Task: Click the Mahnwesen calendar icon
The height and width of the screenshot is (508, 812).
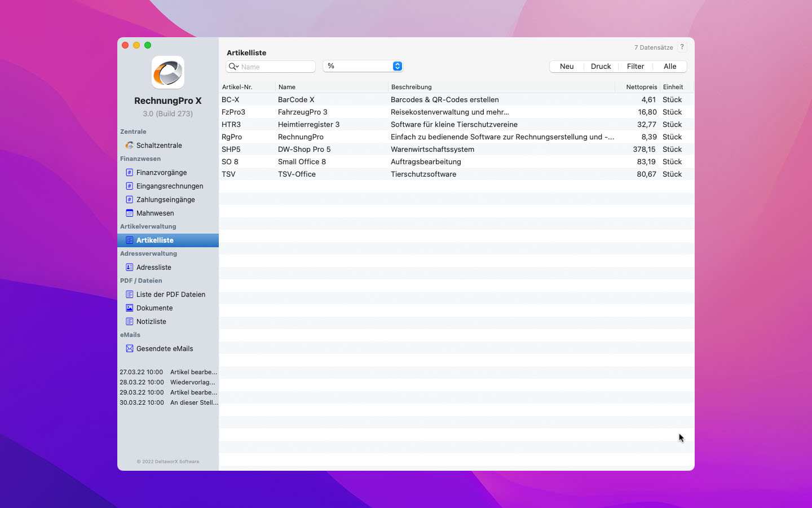Action: pyautogui.click(x=129, y=213)
